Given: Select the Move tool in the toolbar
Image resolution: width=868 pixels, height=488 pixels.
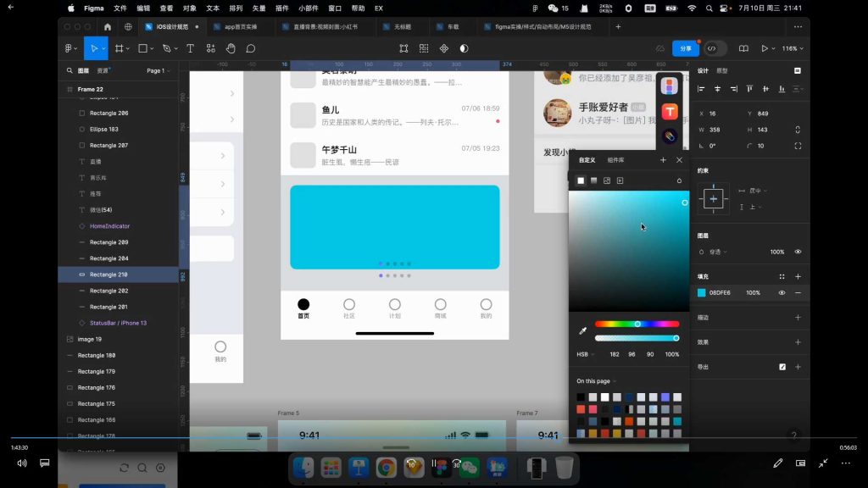Looking at the screenshot, I should (x=96, y=48).
